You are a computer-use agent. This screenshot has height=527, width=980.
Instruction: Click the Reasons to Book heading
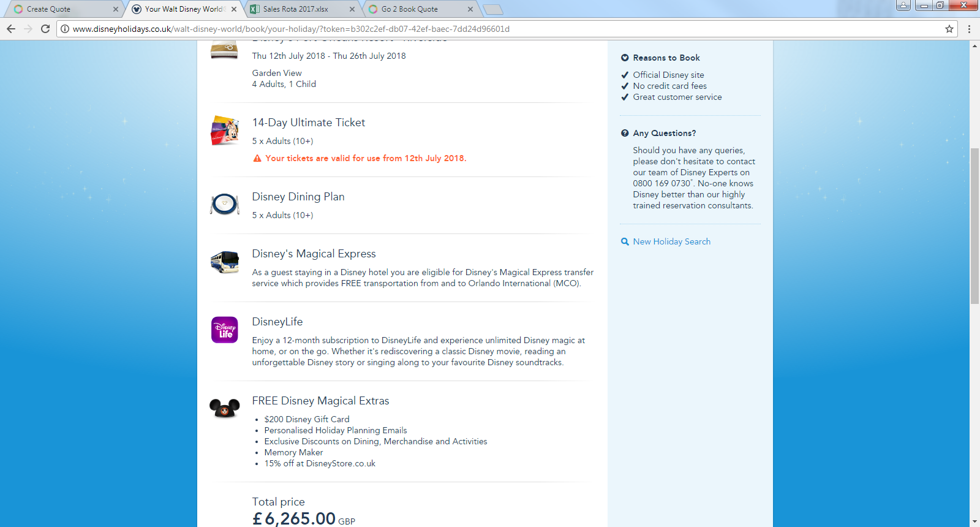pyautogui.click(x=666, y=58)
